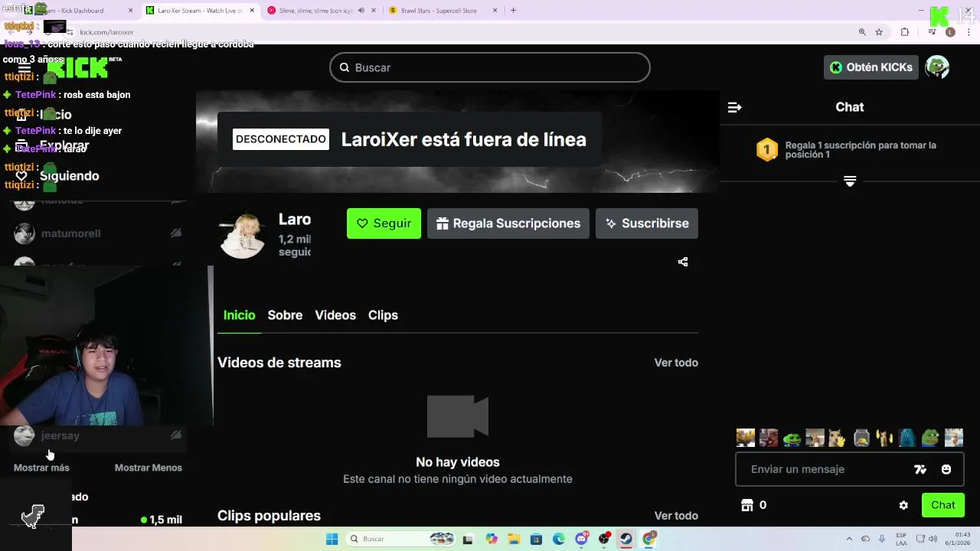Open Chrome from the taskbar
The width and height of the screenshot is (980, 551).
(x=649, y=539)
